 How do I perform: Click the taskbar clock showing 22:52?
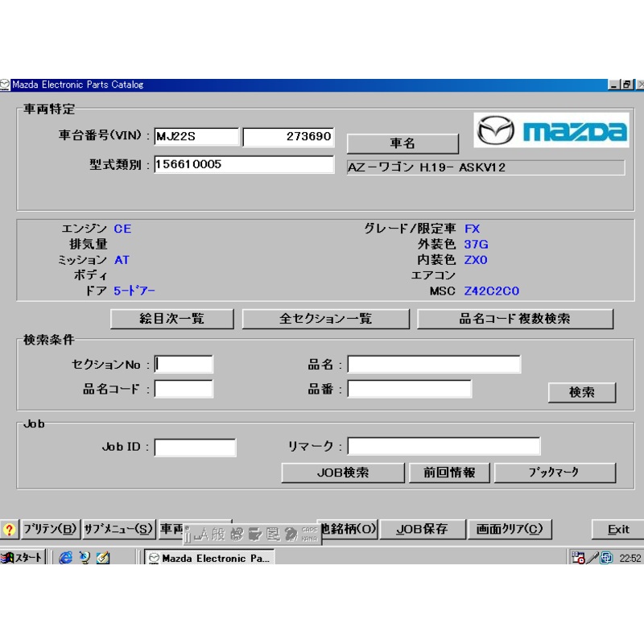(x=630, y=558)
